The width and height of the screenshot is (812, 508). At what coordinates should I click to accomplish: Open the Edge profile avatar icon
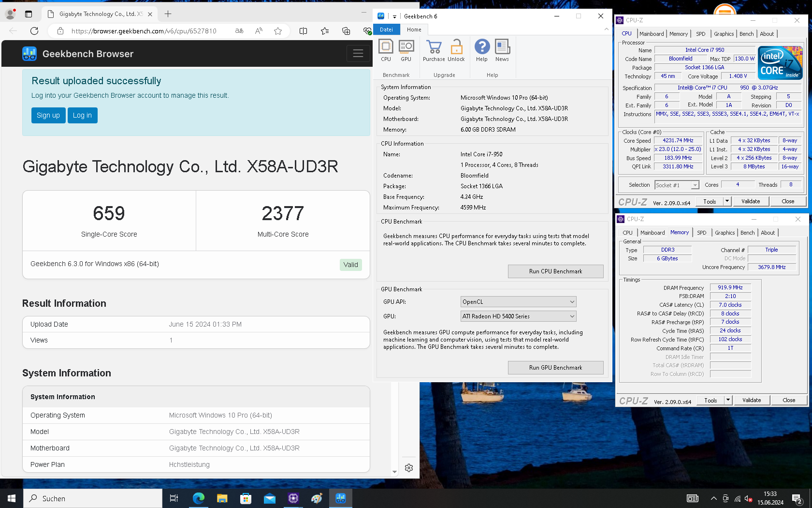pyautogui.click(x=10, y=14)
